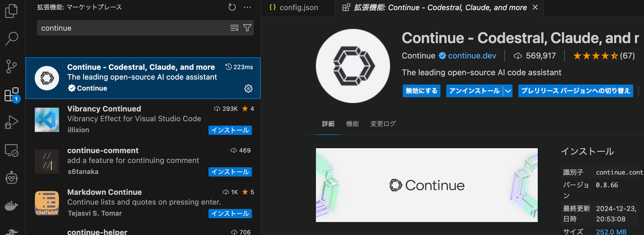Click the 569,917 install count
Viewport: 644px width, 235px height.
coord(535,56)
